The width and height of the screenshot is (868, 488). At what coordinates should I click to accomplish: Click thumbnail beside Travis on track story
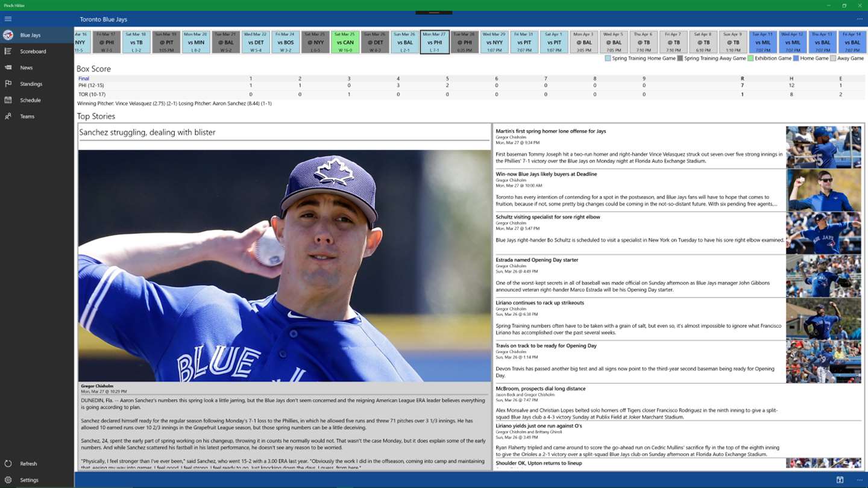pos(823,361)
